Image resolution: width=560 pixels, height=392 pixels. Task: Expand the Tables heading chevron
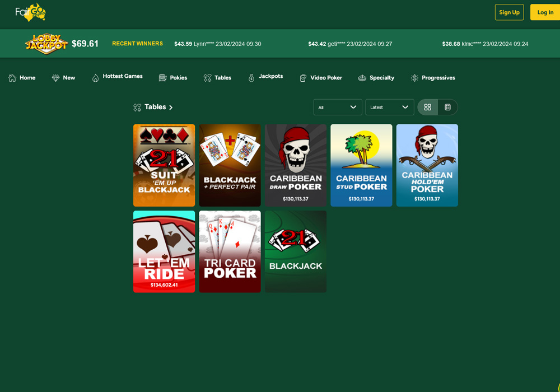click(x=171, y=108)
